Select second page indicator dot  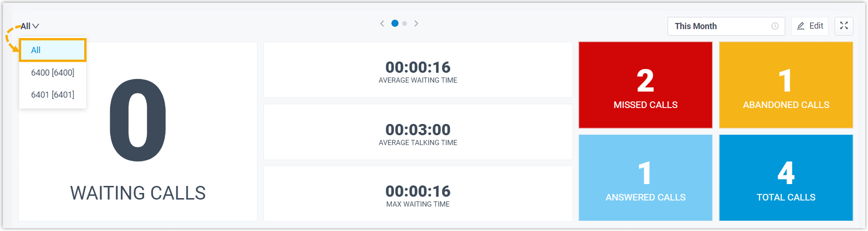[405, 23]
